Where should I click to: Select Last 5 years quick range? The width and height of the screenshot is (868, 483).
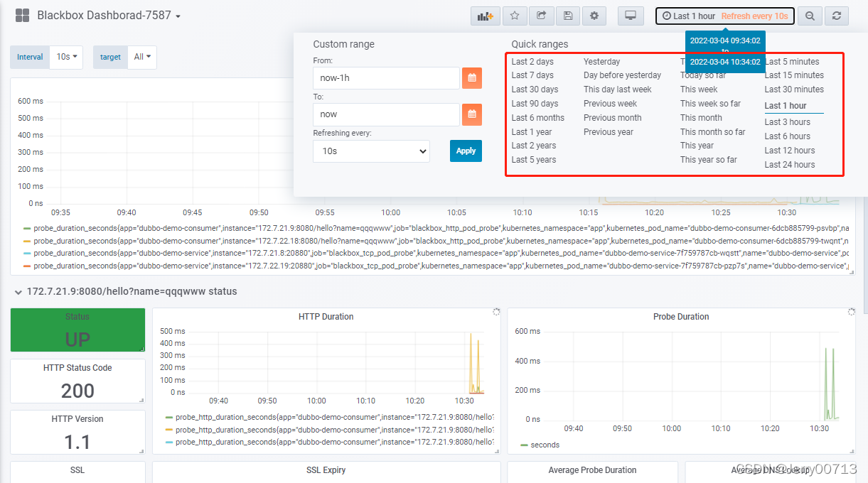[534, 160]
